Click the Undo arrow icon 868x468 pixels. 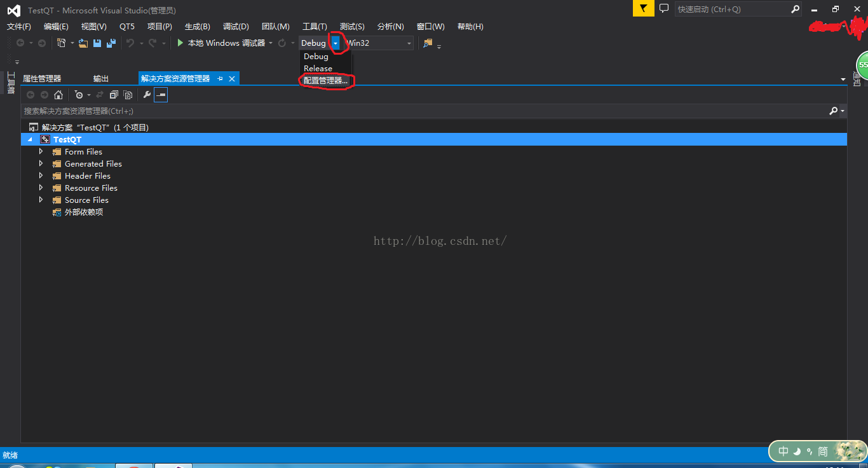click(x=130, y=43)
